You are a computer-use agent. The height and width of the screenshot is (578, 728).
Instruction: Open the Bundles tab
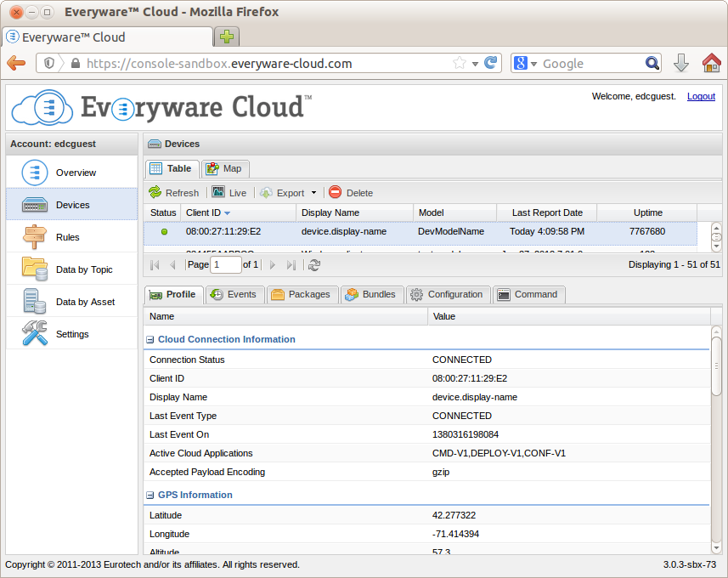(x=372, y=295)
